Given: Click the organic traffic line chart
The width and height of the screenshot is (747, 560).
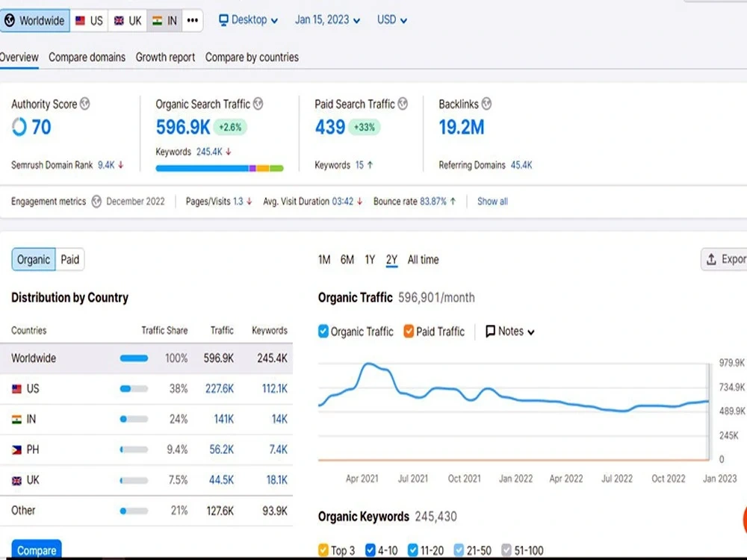Looking at the screenshot, I should pos(514,411).
